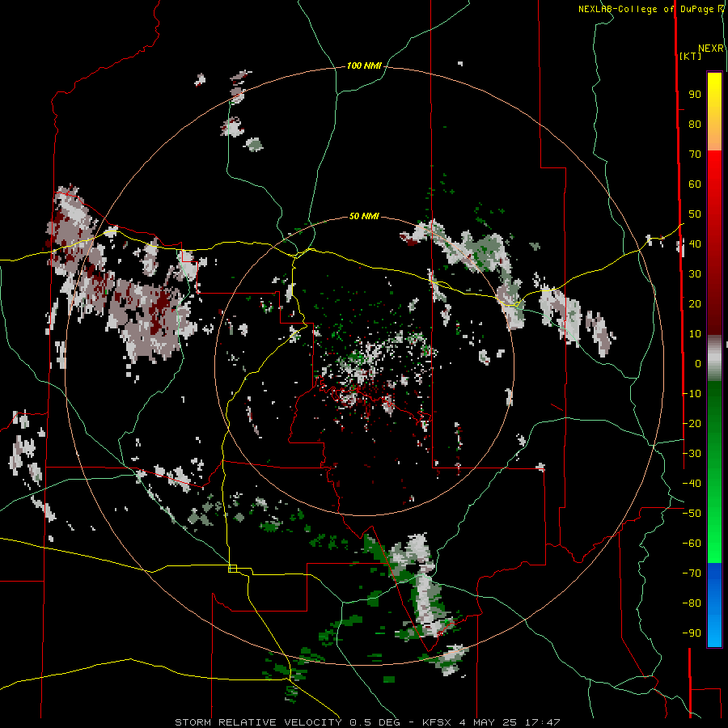Image resolution: width=728 pixels, height=728 pixels.
Task: Click the NEXR label above the color bar
Action: pyautogui.click(x=711, y=49)
